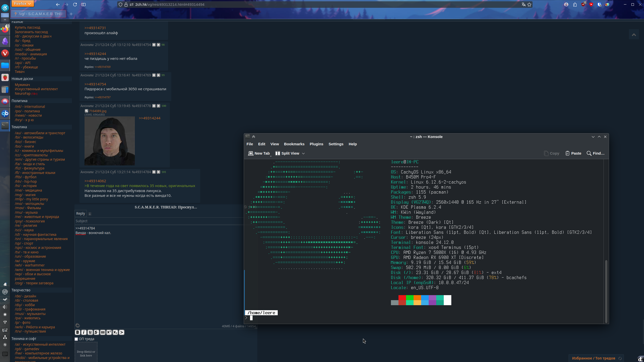Click the Firefox address bar URL

click(170, 5)
